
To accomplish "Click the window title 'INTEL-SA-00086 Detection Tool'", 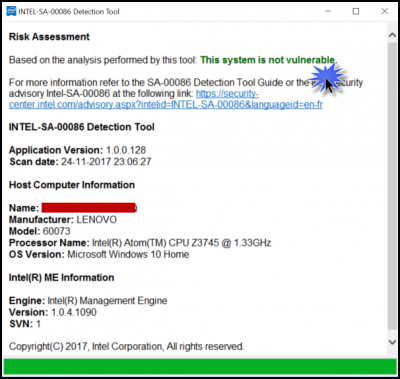I will coord(69,11).
